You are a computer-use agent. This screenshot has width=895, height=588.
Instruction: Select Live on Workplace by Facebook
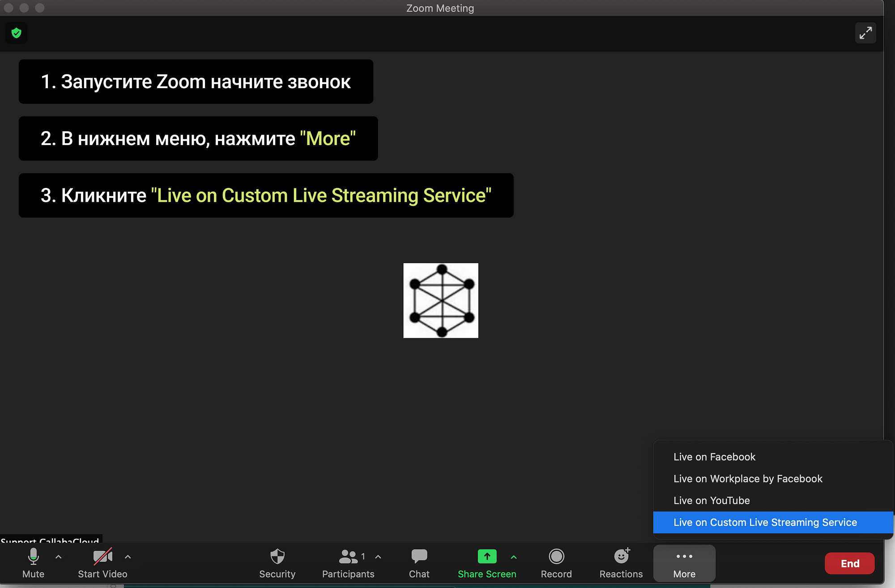click(x=773, y=479)
